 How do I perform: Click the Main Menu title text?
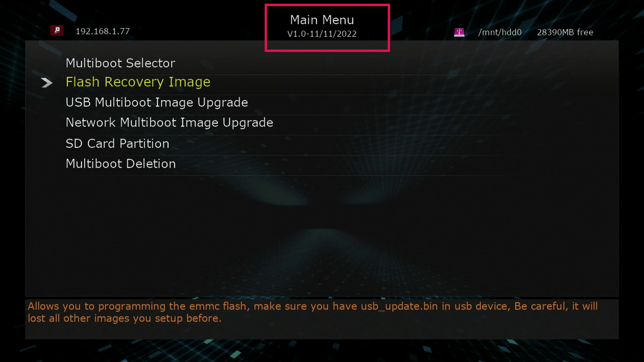coord(322,20)
